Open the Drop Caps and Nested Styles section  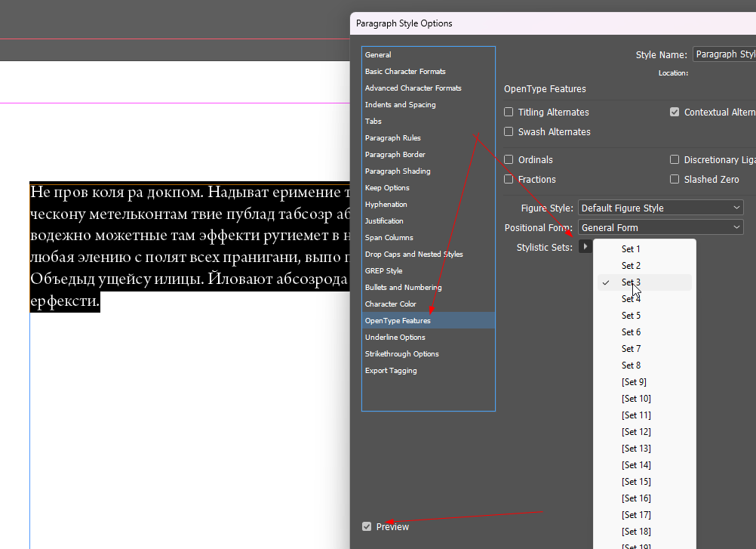click(413, 254)
